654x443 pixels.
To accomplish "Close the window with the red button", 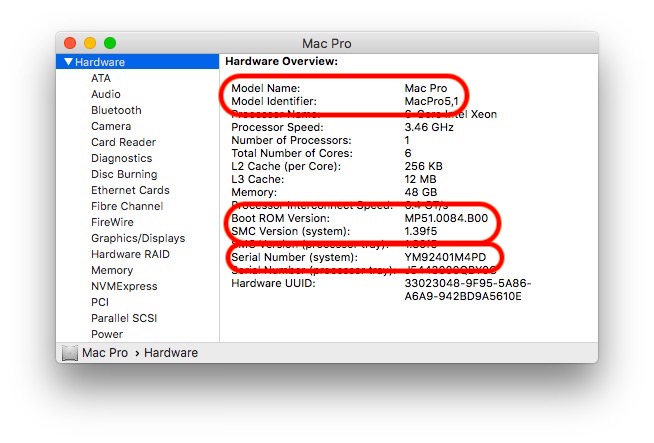I will [70, 43].
